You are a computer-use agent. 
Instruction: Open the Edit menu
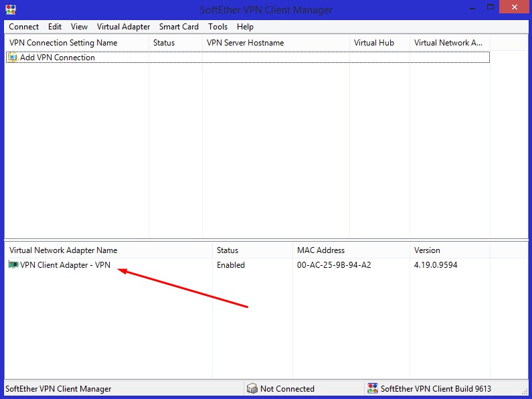(x=55, y=27)
